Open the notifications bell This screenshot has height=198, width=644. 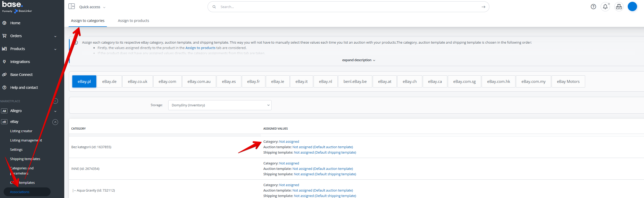tap(605, 7)
